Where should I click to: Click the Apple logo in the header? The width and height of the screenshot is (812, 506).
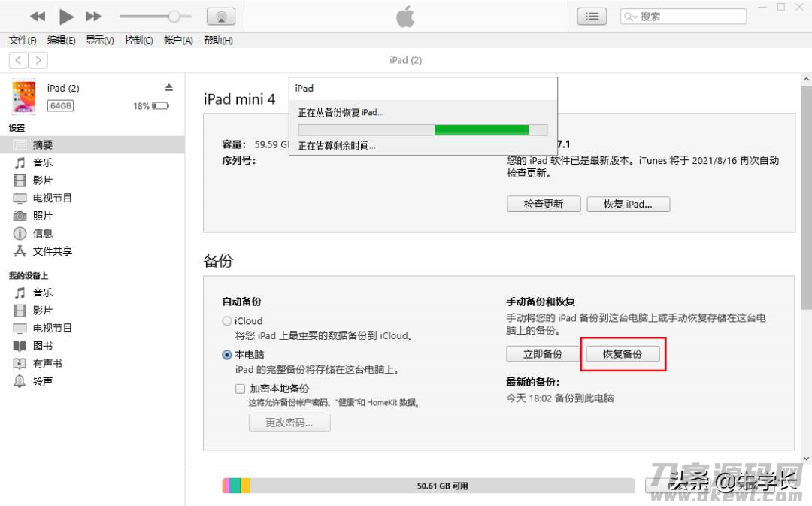tap(405, 17)
